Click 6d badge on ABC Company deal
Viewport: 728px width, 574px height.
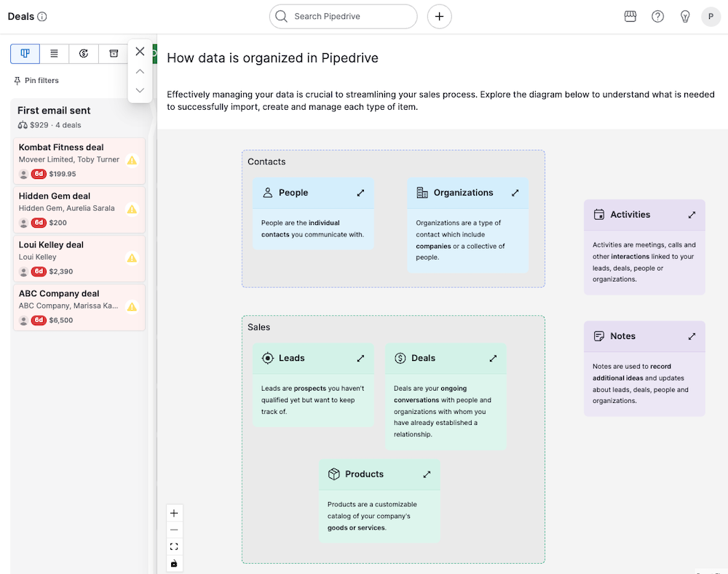(39, 319)
